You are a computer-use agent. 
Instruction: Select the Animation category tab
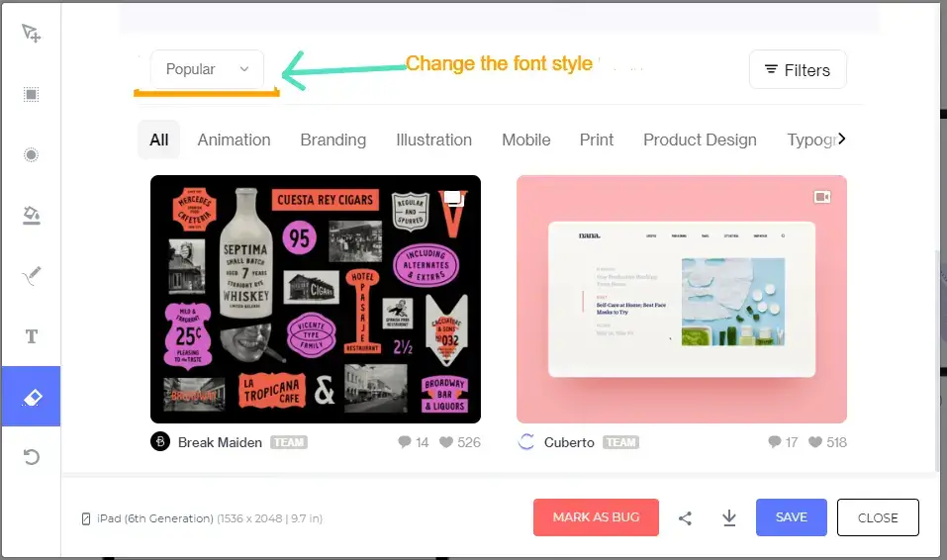[234, 140]
